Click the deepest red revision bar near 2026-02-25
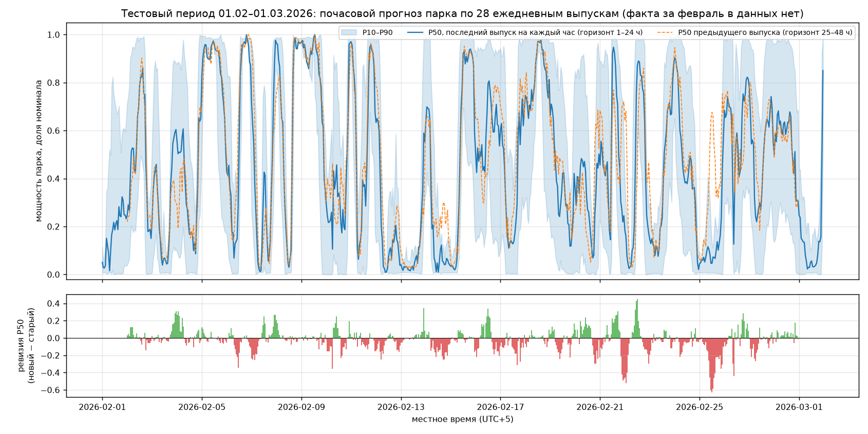Screen dimensions: 868x434 pos(712,365)
